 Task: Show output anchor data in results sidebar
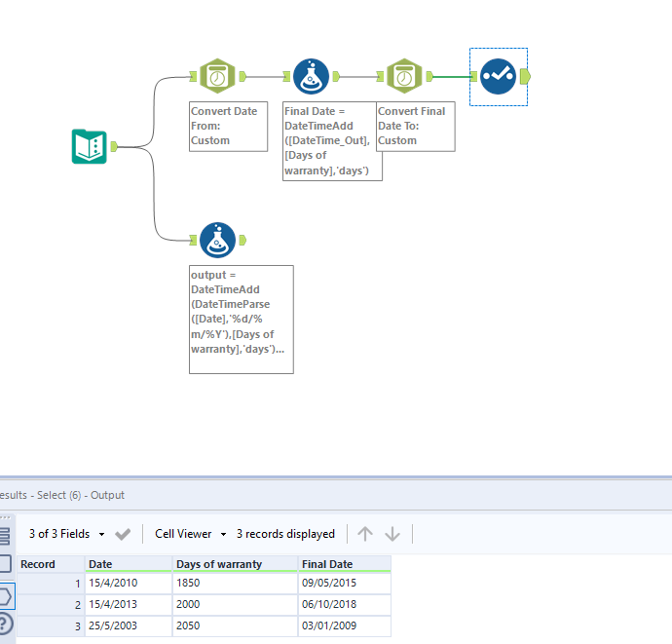click(5, 596)
